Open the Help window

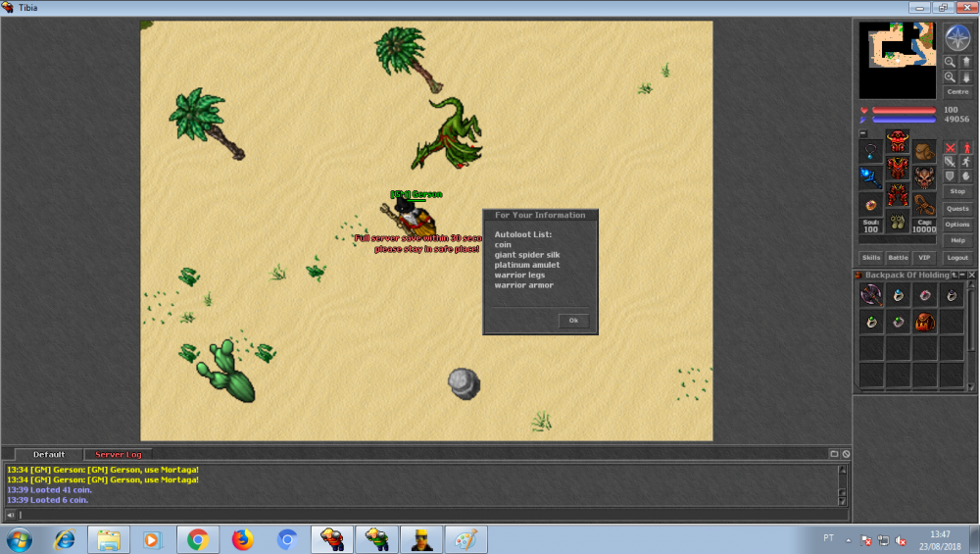(957, 241)
